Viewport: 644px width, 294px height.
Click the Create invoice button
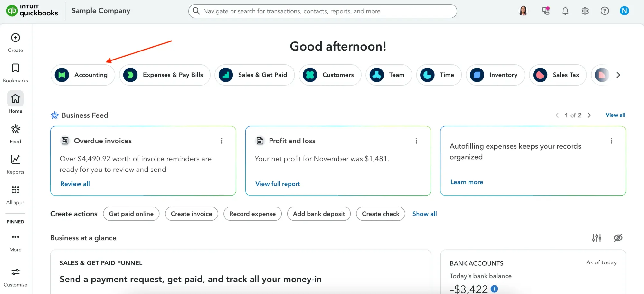coord(191,214)
